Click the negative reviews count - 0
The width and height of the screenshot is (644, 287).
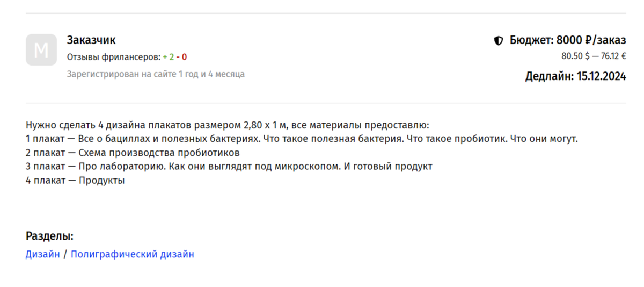point(181,57)
